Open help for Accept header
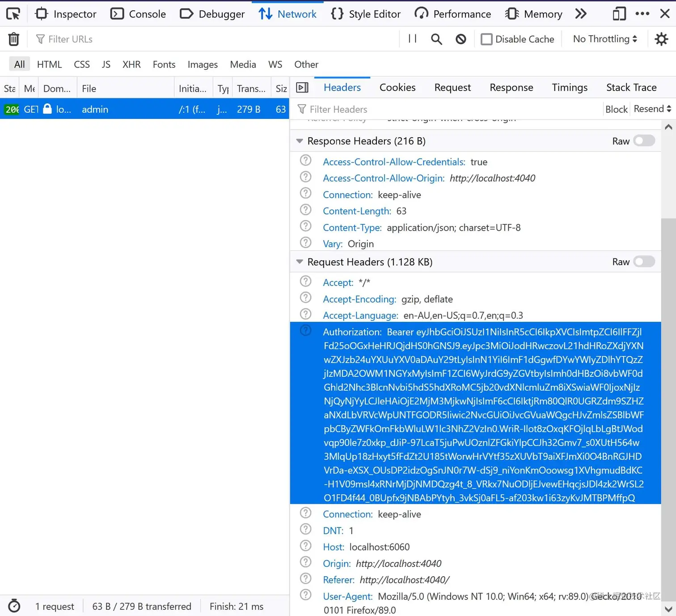676x616 pixels. pyautogui.click(x=305, y=281)
